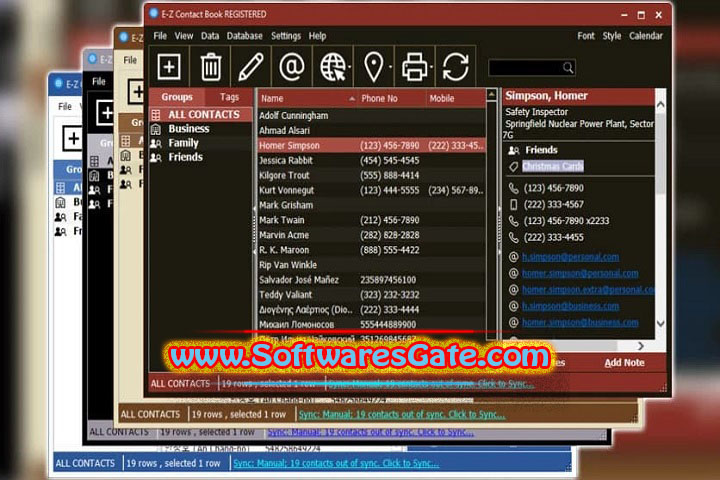Click the Edit contact pencil icon

(x=251, y=67)
